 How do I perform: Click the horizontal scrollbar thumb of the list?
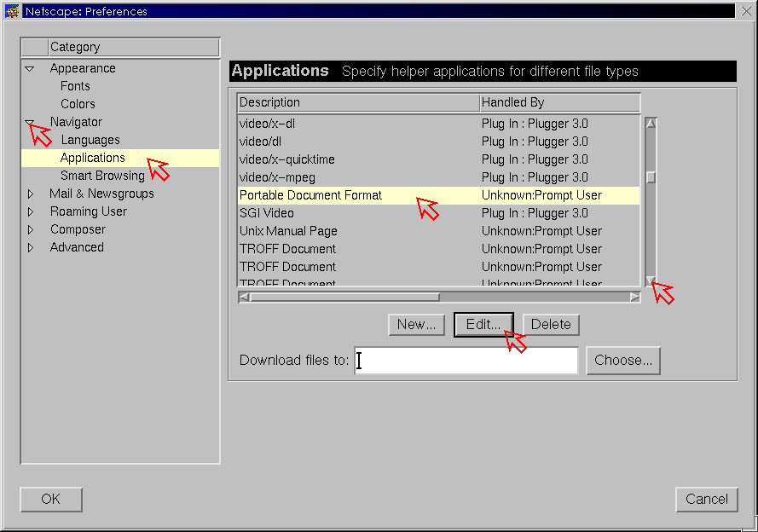344,298
